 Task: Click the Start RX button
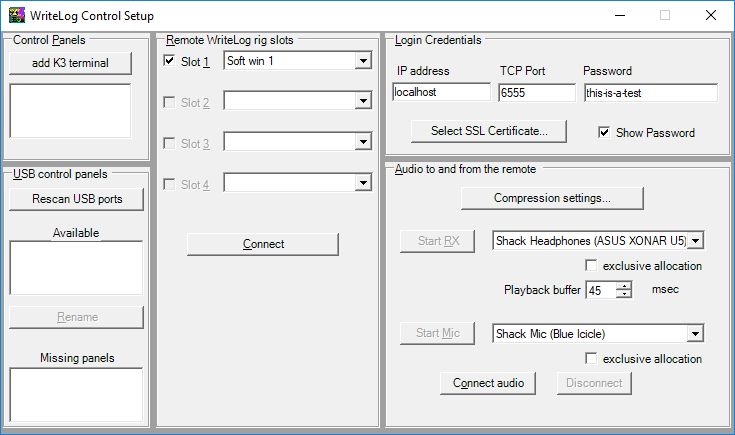[438, 241]
